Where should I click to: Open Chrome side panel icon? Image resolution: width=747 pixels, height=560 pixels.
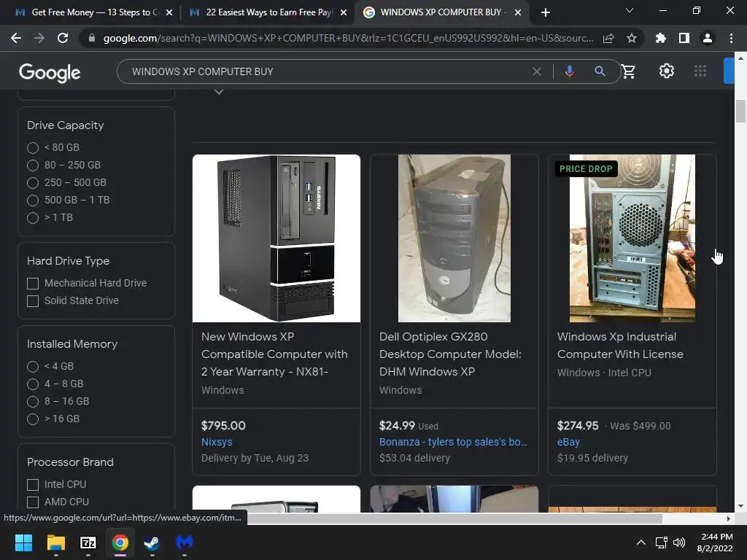[684, 38]
